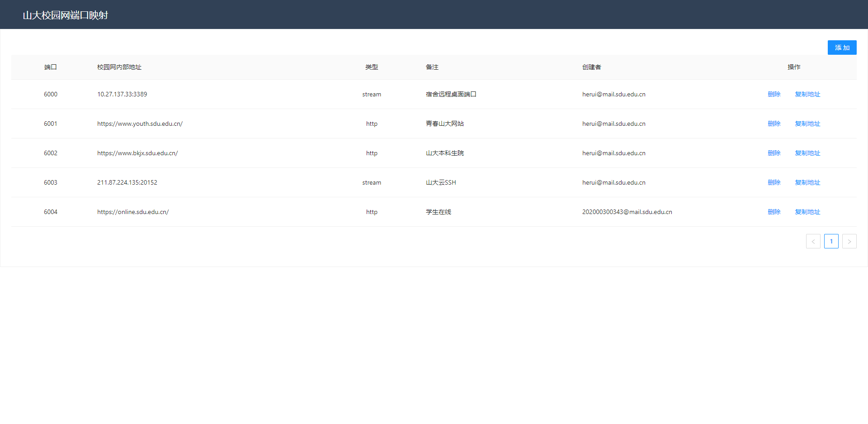
Task: Delete the port 6001 mapping
Action: coord(774,124)
